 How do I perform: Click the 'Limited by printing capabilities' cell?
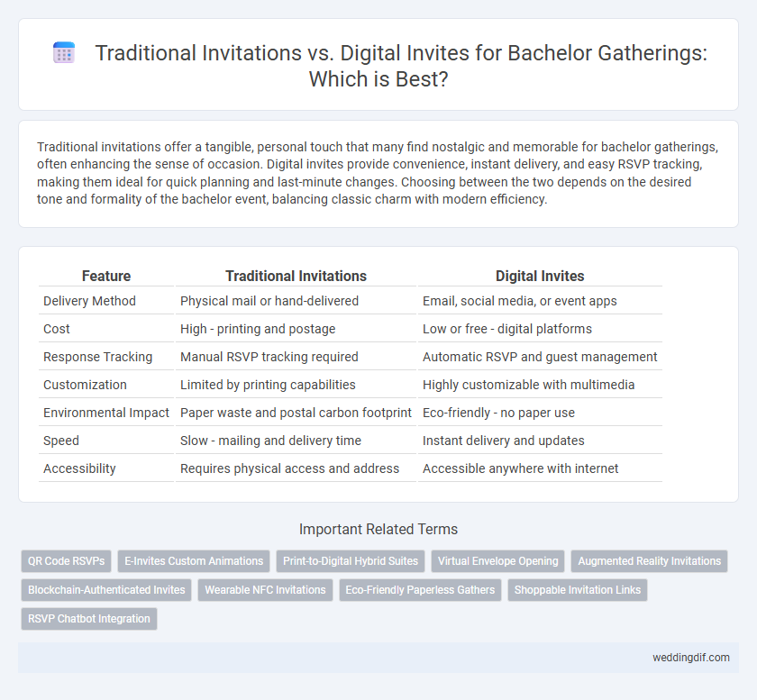click(296, 385)
